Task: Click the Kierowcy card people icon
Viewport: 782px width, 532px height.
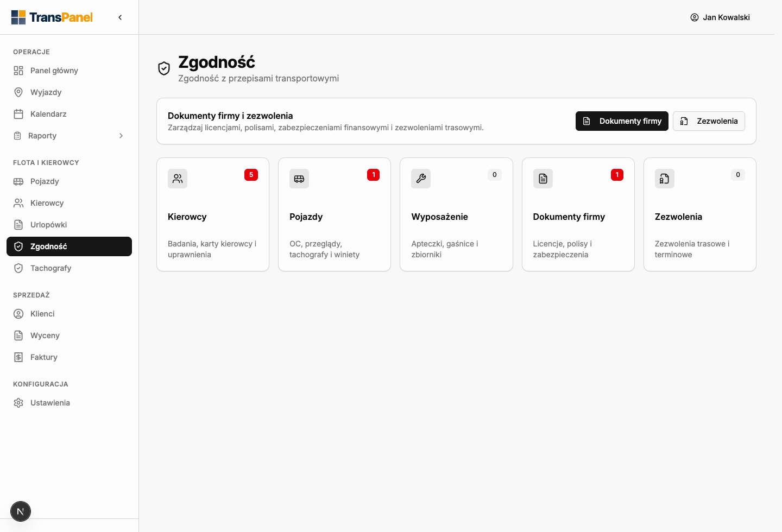Action: (x=178, y=179)
